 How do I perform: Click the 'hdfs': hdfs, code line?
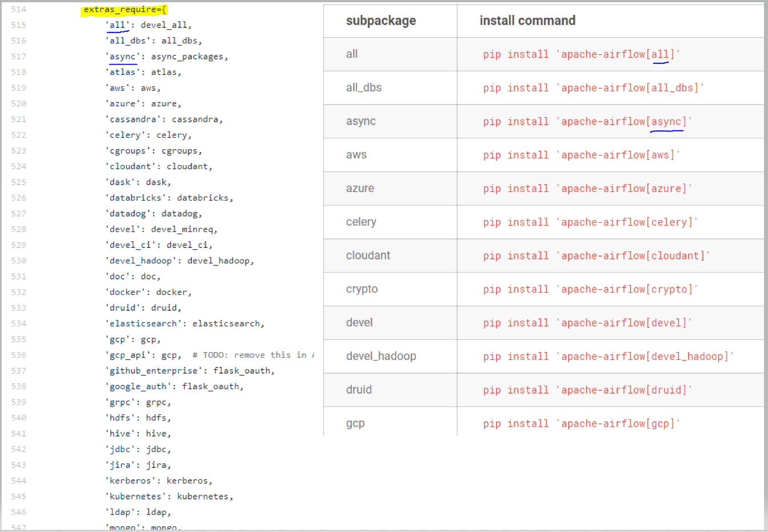tap(138, 418)
